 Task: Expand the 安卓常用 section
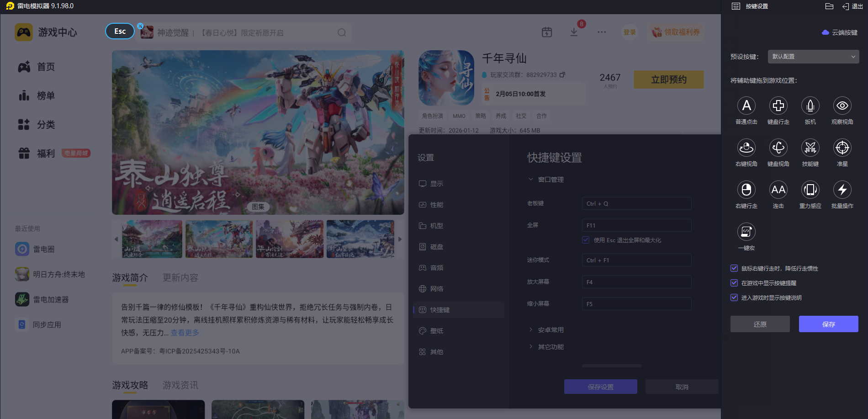pyautogui.click(x=530, y=329)
